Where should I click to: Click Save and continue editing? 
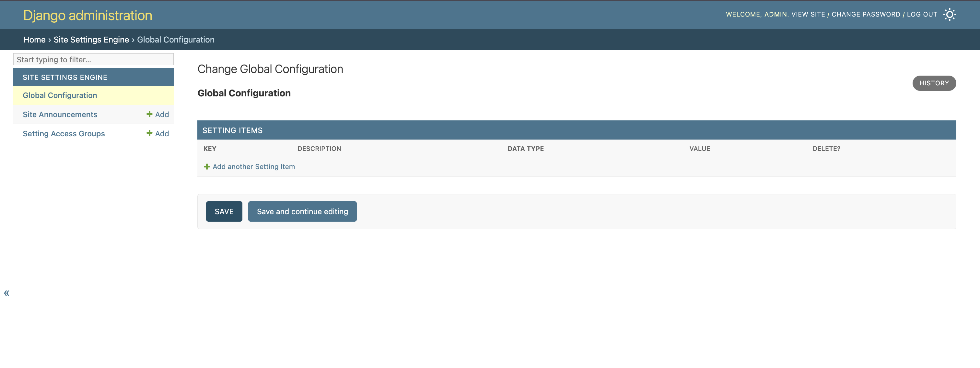point(302,212)
